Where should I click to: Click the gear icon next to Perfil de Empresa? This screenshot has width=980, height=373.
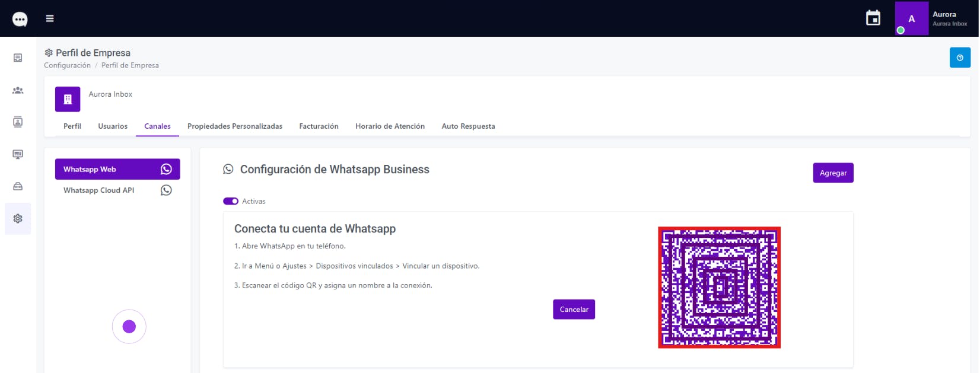click(49, 53)
